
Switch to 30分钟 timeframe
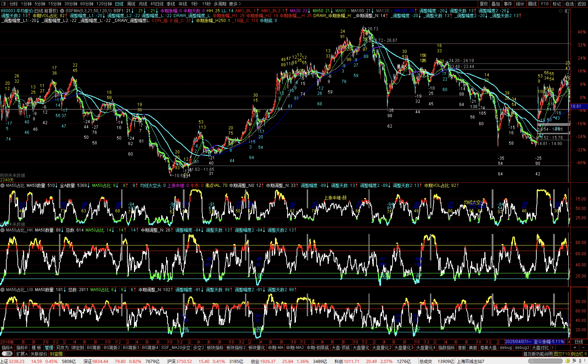[x=71, y=4]
